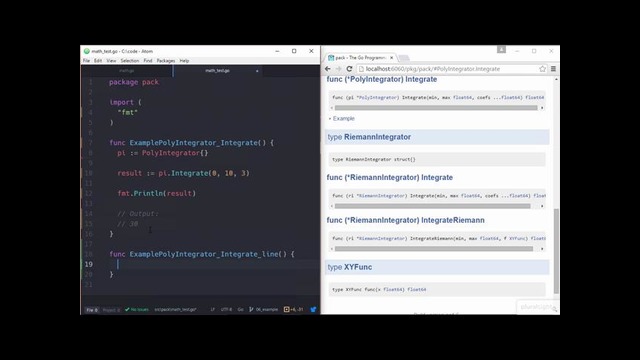Click the browser page vertical scrollbar thumb

556,251
